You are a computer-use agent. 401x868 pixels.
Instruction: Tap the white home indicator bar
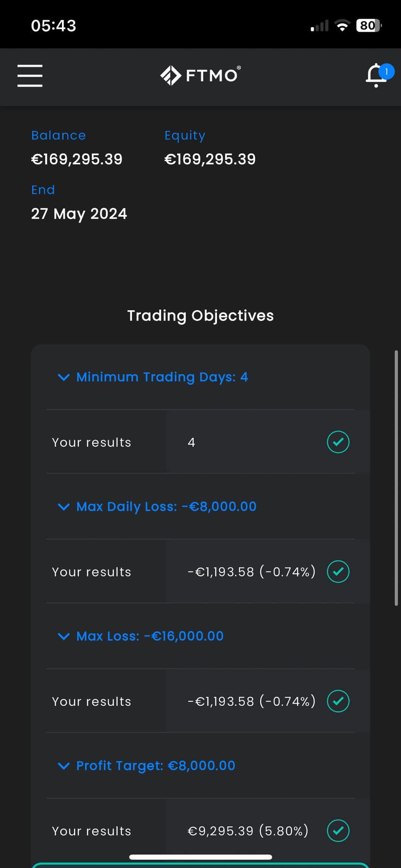[x=200, y=857]
